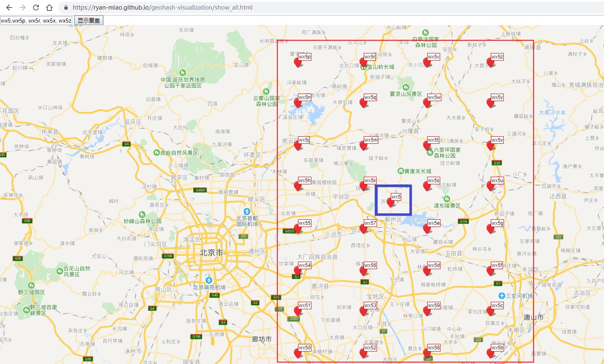Viewport: 604px width, 364px height.
Task: Click the 三河市 city label
Action: 333,234
